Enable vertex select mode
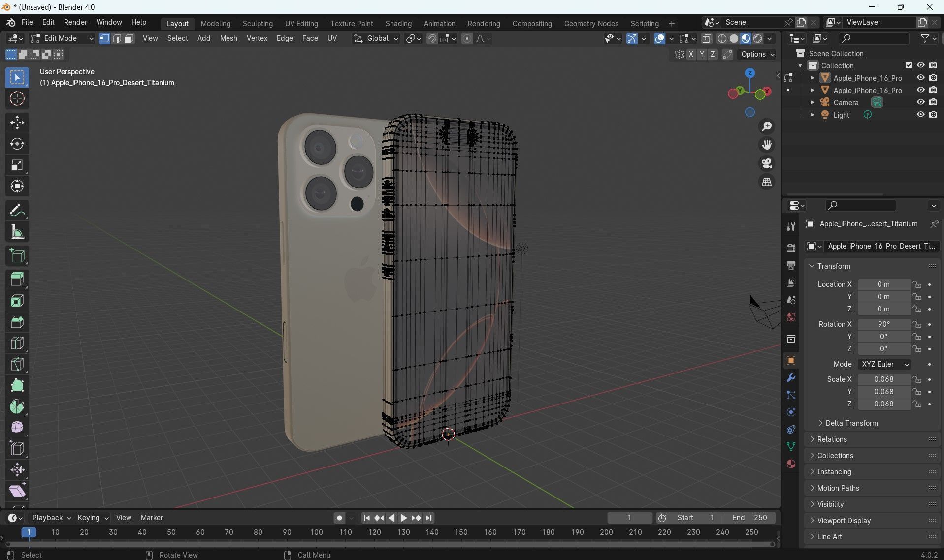 pos(104,39)
